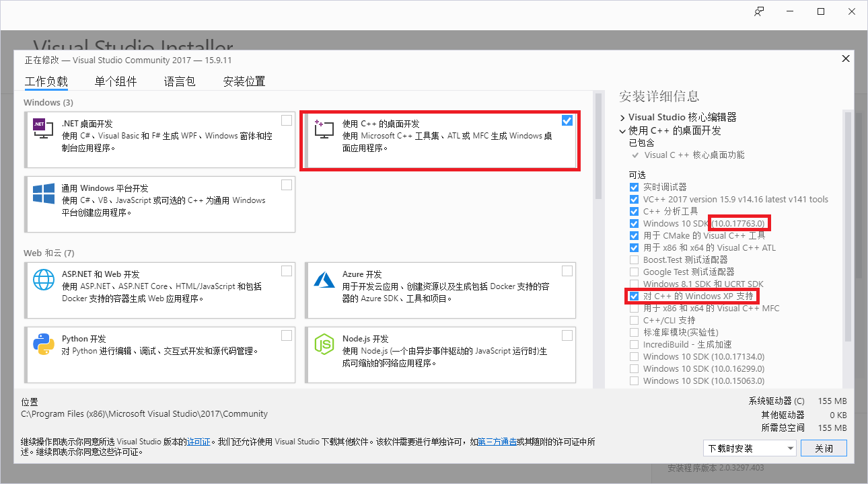
Task: Select the Azure 开发 workload card
Action: pos(441,290)
